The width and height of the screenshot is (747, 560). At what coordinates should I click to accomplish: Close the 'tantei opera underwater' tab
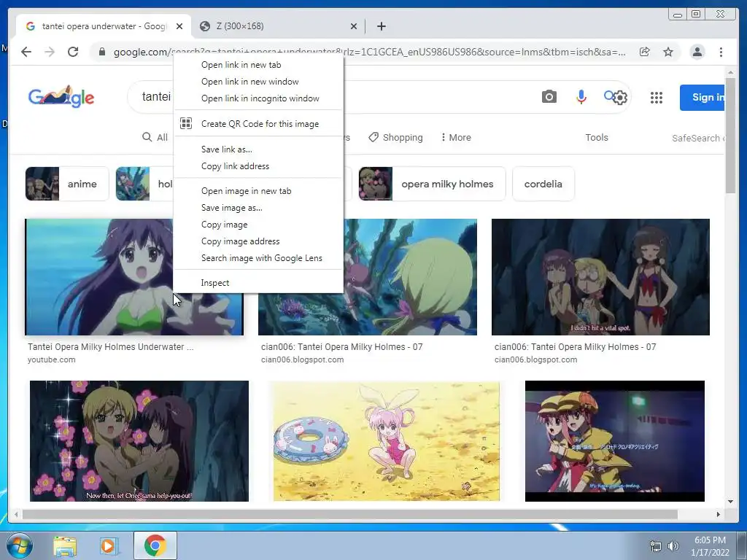click(179, 26)
